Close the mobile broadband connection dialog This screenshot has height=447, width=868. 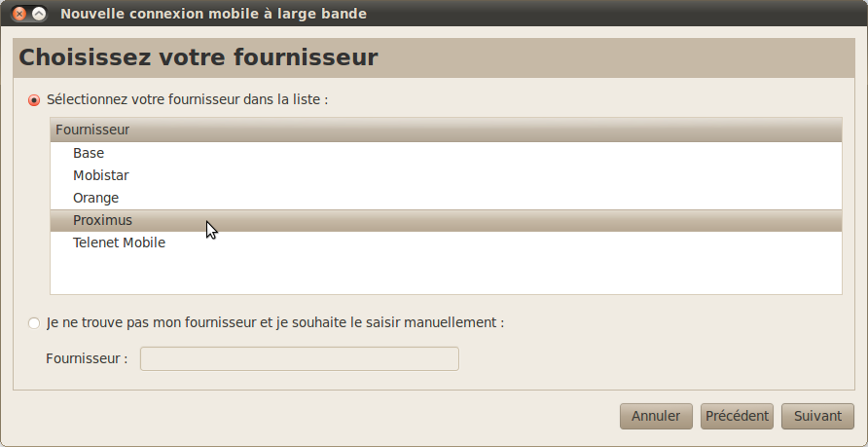coord(19,14)
